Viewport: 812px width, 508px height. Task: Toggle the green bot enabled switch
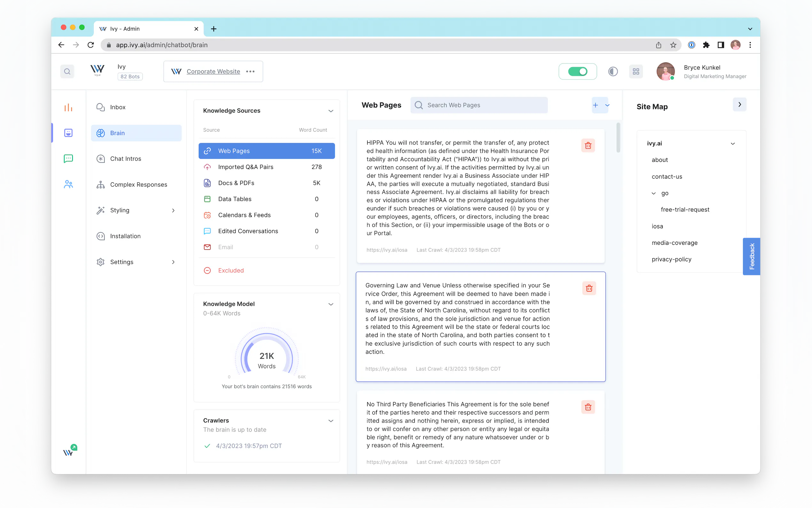tap(577, 72)
